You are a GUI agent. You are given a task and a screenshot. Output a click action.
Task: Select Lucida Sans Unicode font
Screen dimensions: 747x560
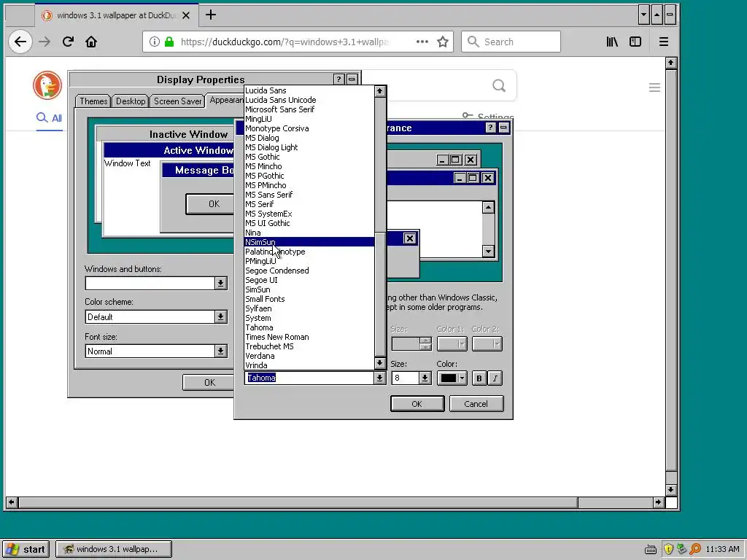tap(309, 100)
